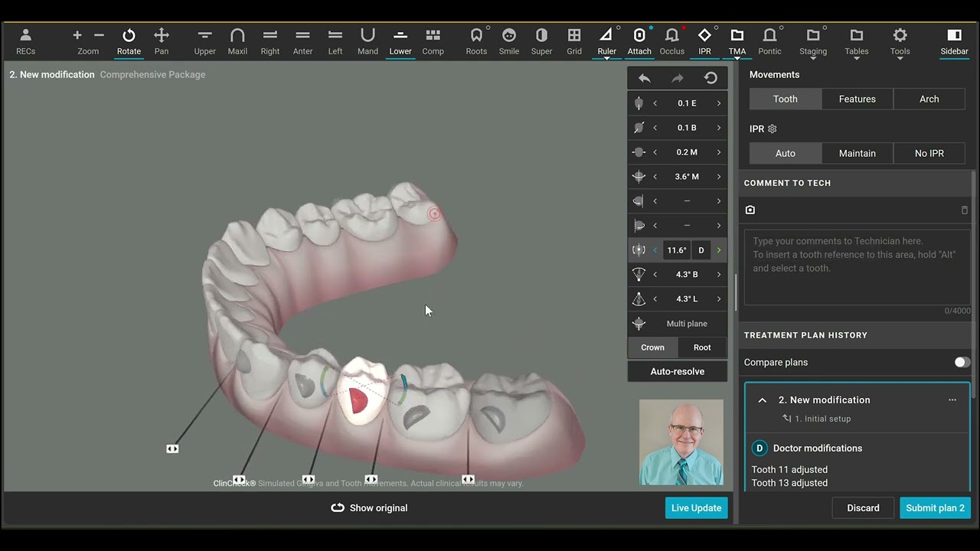Open the RECs user icon
The height and width of the screenshot is (551, 980).
point(25,41)
